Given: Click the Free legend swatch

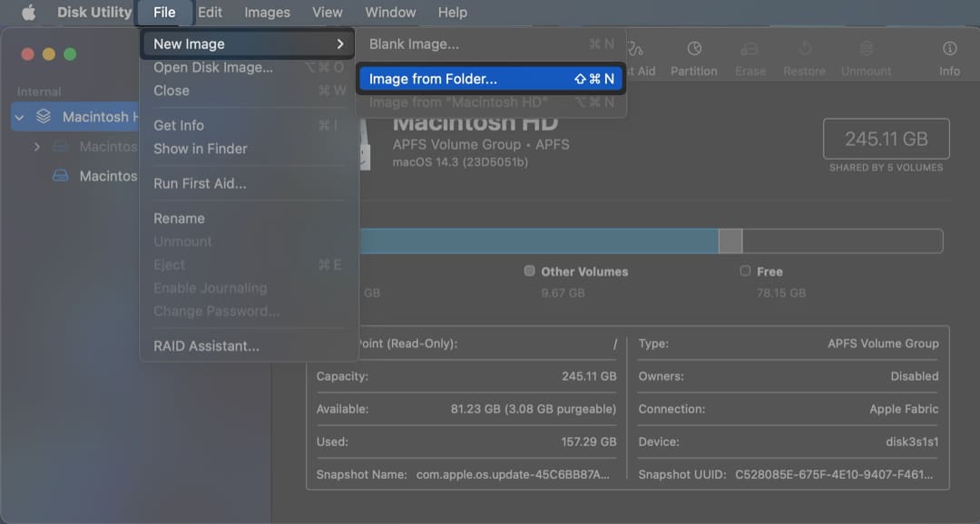Looking at the screenshot, I should coord(745,270).
